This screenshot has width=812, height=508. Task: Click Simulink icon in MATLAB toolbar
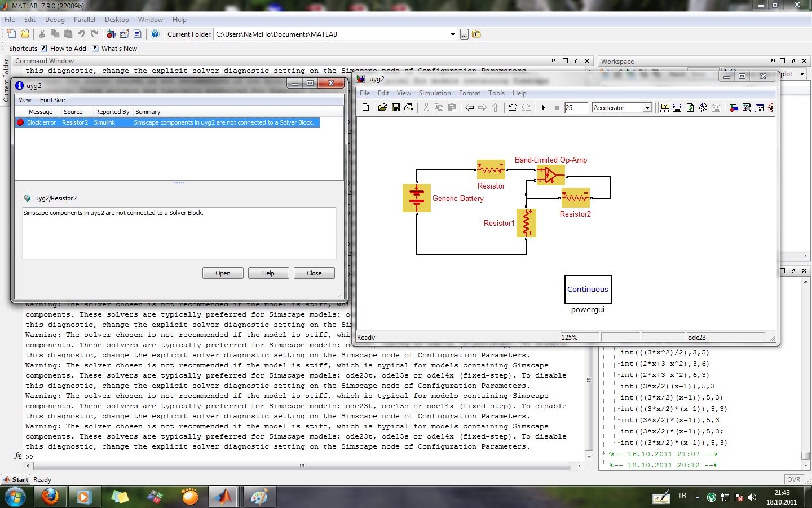(111, 34)
